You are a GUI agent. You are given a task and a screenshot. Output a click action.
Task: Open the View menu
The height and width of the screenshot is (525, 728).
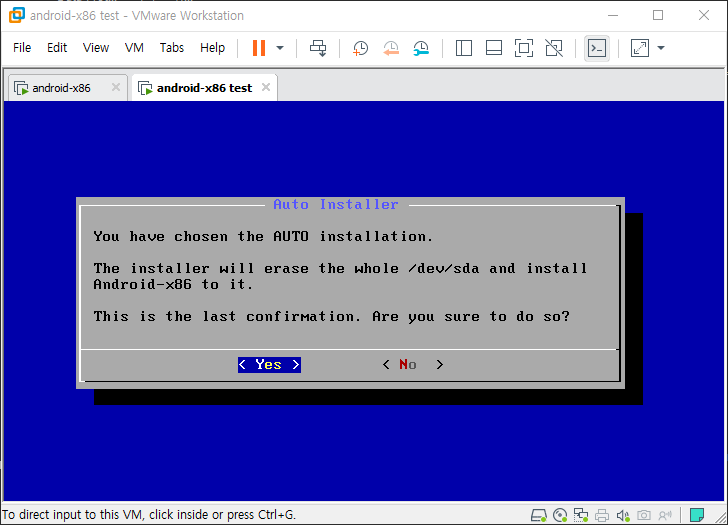click(96, 48)
